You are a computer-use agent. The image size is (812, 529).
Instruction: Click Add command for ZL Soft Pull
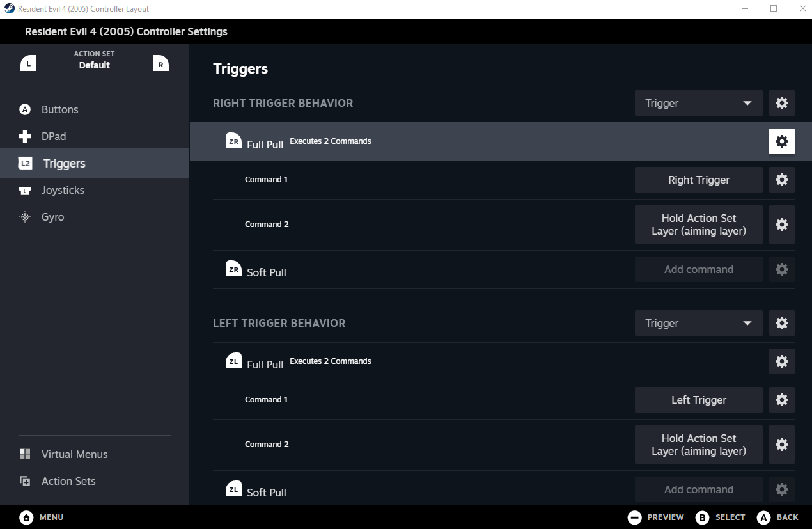coord(698,489)
